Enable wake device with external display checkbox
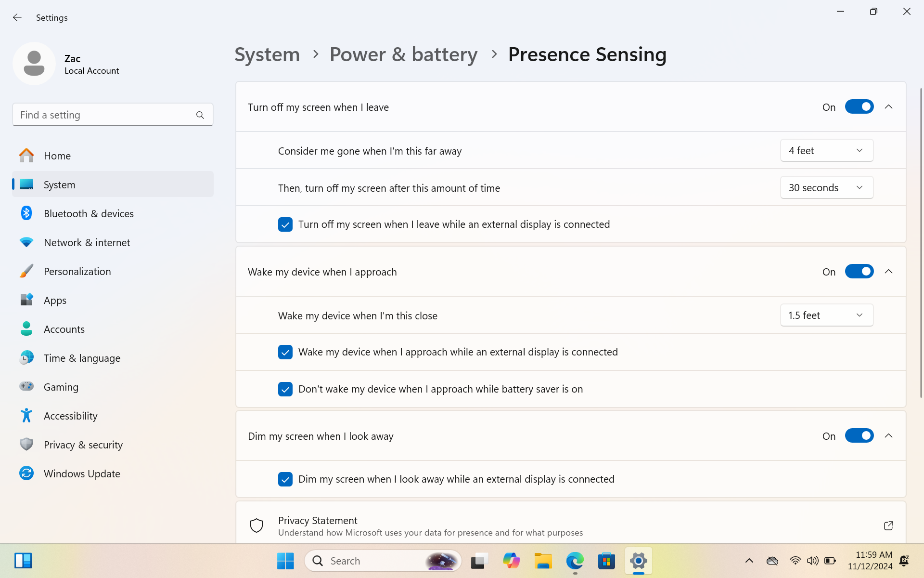This screenshot has height=578, width=924. 285,352
